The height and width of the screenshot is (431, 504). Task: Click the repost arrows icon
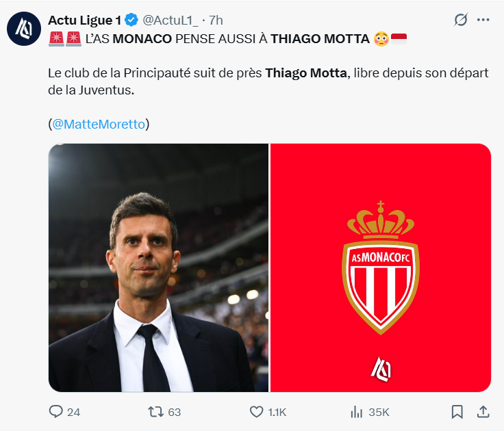[156, 412]
